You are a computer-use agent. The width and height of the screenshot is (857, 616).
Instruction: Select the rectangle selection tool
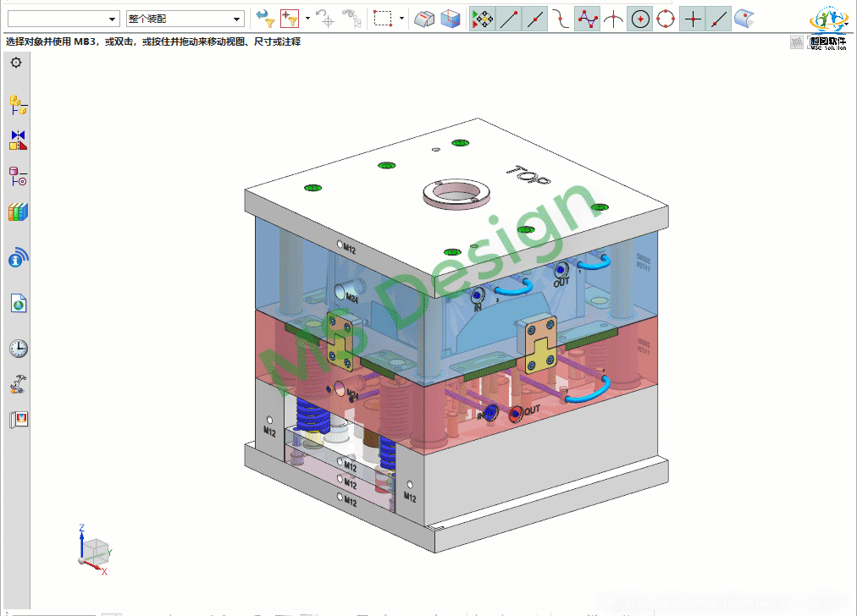tap(383, 19)
